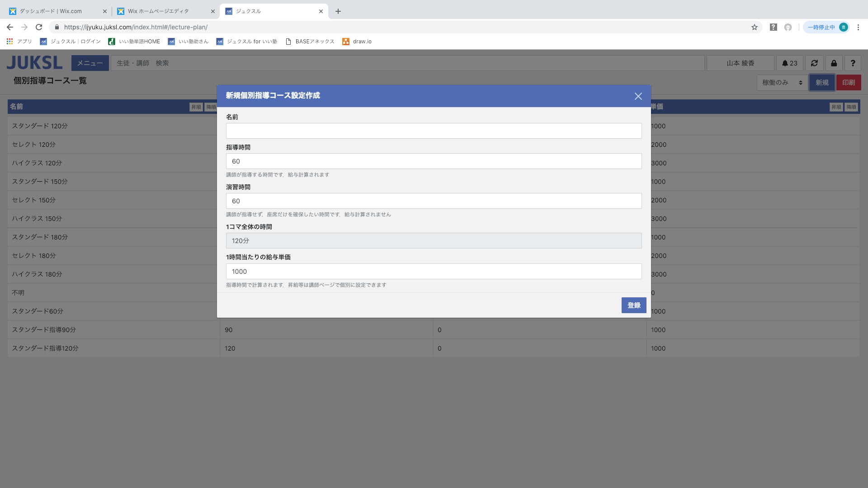
Task: Click the 指導時間 input field
Action: 434,161
